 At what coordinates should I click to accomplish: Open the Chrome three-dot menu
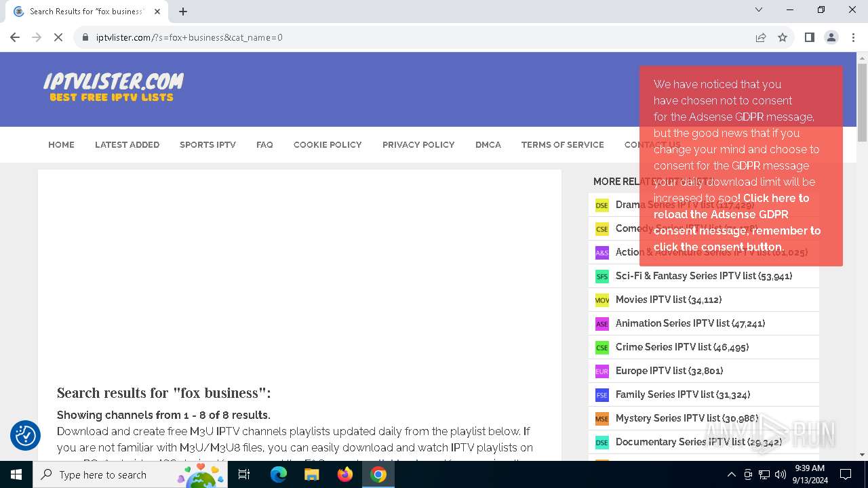pyautogui.click(x=852, y=37)
